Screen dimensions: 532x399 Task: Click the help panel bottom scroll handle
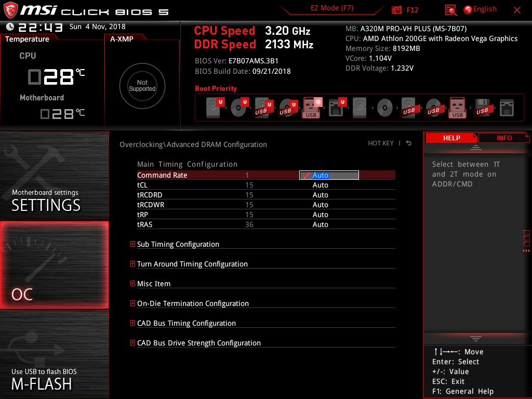click(476, 339)
